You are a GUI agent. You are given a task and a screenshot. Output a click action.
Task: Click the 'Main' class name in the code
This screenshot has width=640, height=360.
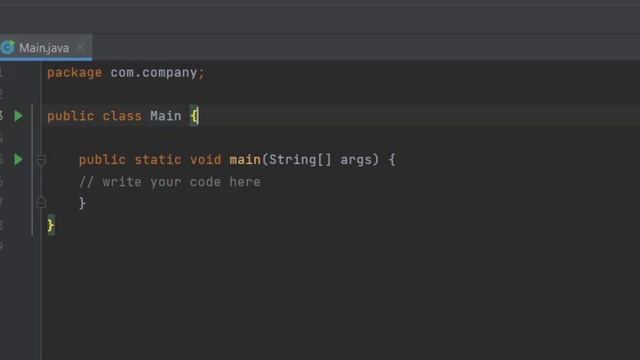(165, 116)
